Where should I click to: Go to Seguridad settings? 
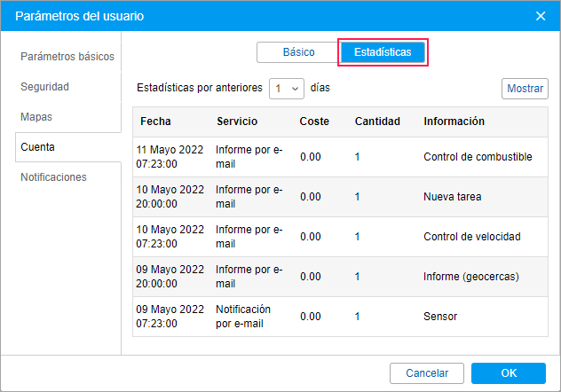[x=45, y=87]
